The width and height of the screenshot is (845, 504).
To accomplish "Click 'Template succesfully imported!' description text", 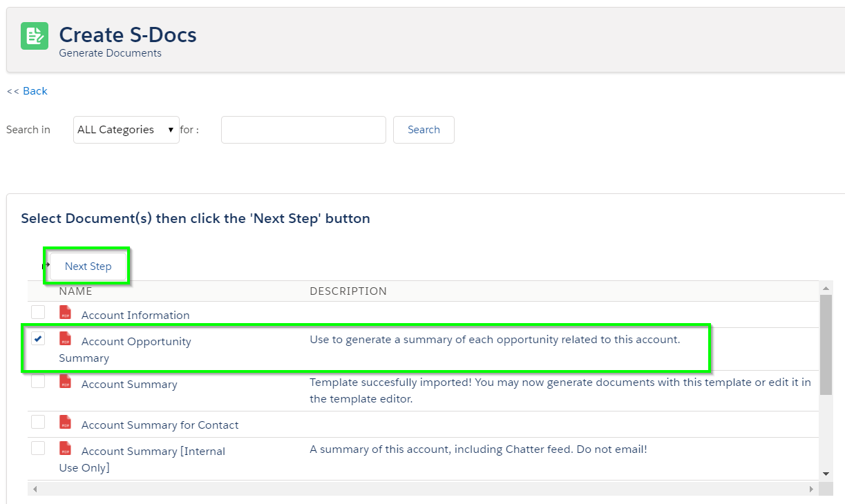I will (560, 391).
